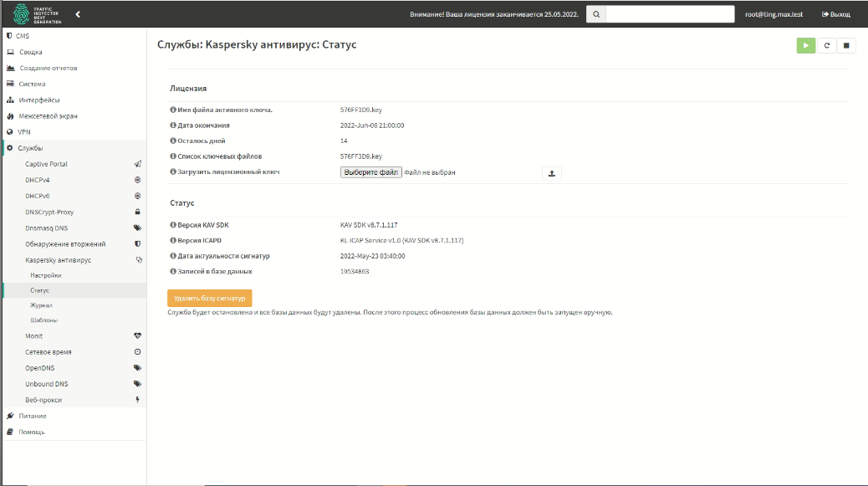Click the globe icon beside DHCPv4
The image size is (868, 486).
pos(137,180)
